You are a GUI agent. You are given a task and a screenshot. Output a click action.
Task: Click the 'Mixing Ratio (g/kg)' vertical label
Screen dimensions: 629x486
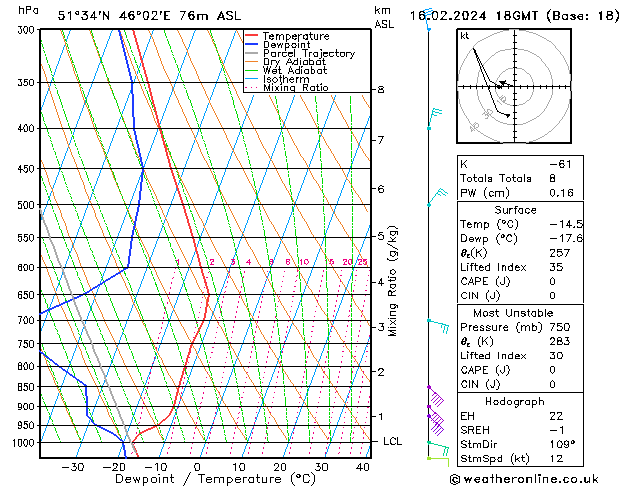click(392, 281)
